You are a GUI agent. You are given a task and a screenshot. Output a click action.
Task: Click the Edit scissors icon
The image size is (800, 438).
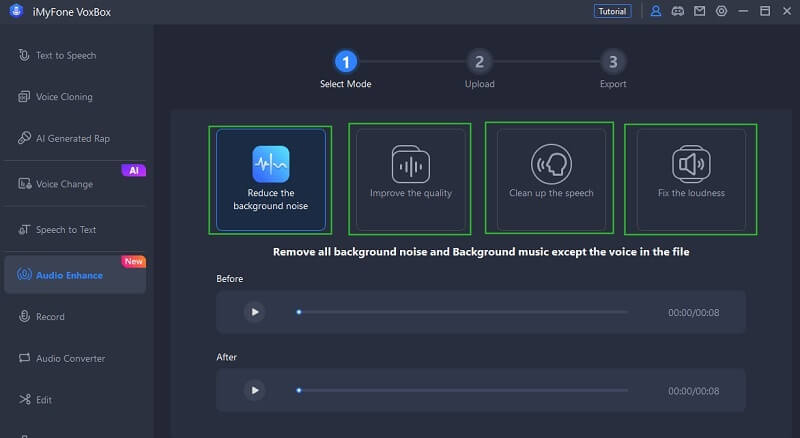(x=24, y=399)
